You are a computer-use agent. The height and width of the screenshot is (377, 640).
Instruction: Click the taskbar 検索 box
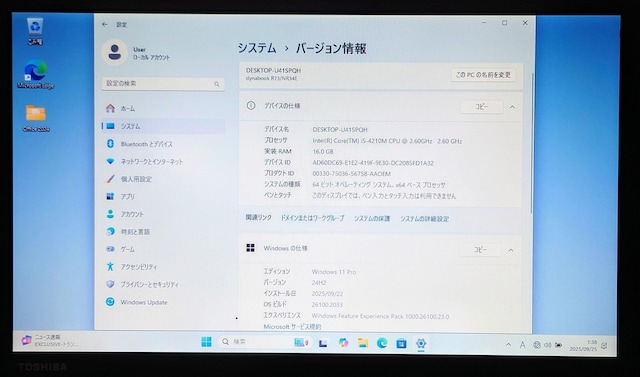tap(265, 342)
